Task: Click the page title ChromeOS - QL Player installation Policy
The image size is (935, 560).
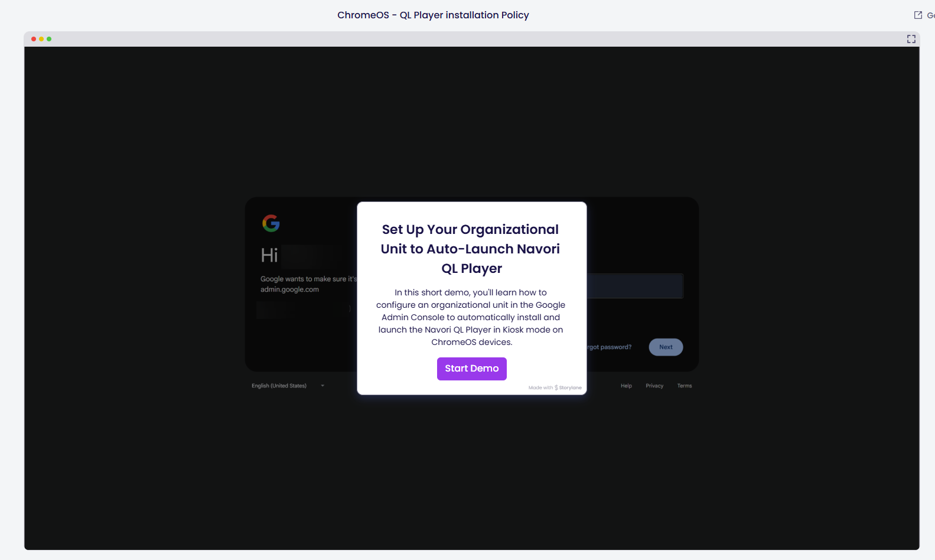Action: tap(433, 15)
